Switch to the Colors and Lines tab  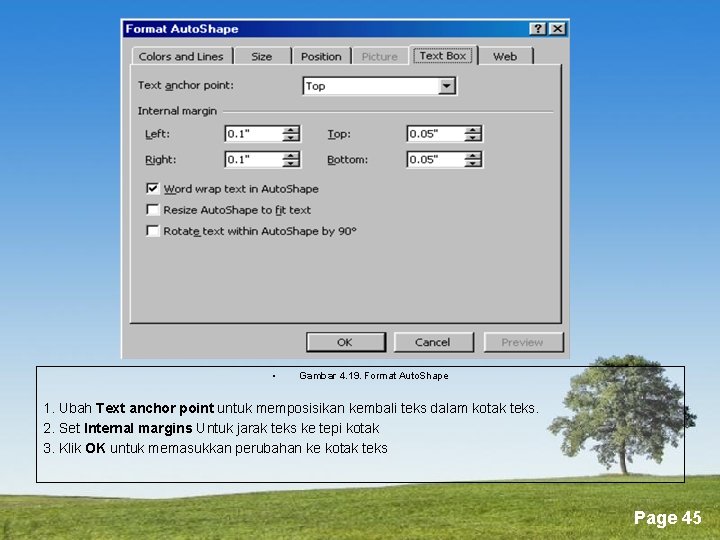pyautogui.click(x=181, y=56)
